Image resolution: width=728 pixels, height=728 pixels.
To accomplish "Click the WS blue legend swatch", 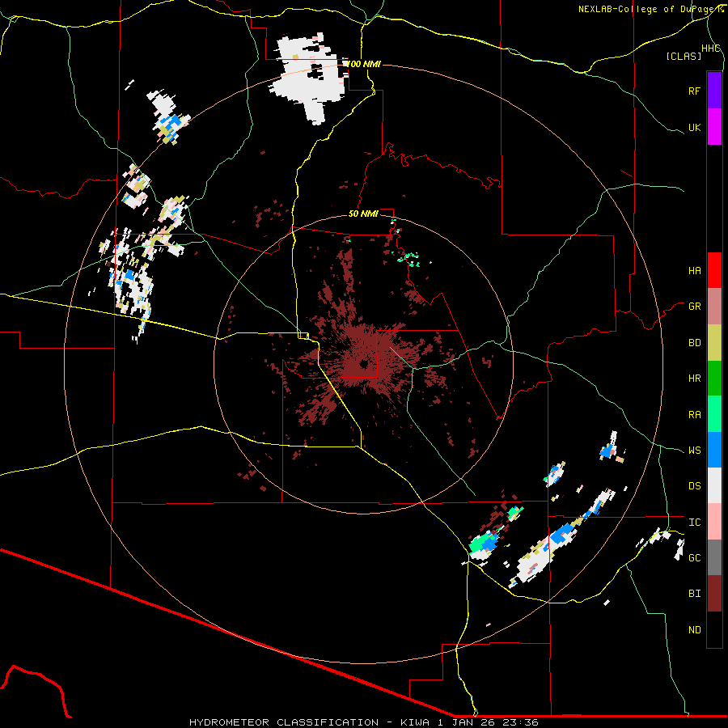I will click(x=714, y=450).
